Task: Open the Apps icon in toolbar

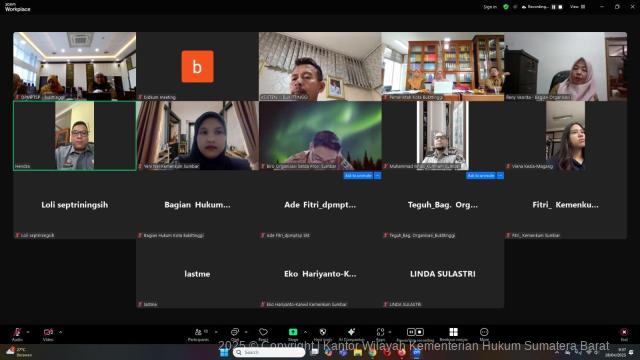Action: point(380,334)
